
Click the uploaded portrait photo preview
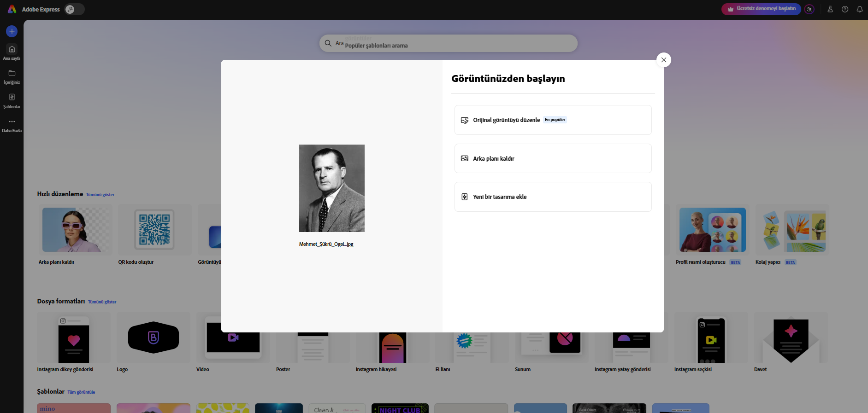coord(332,188)
